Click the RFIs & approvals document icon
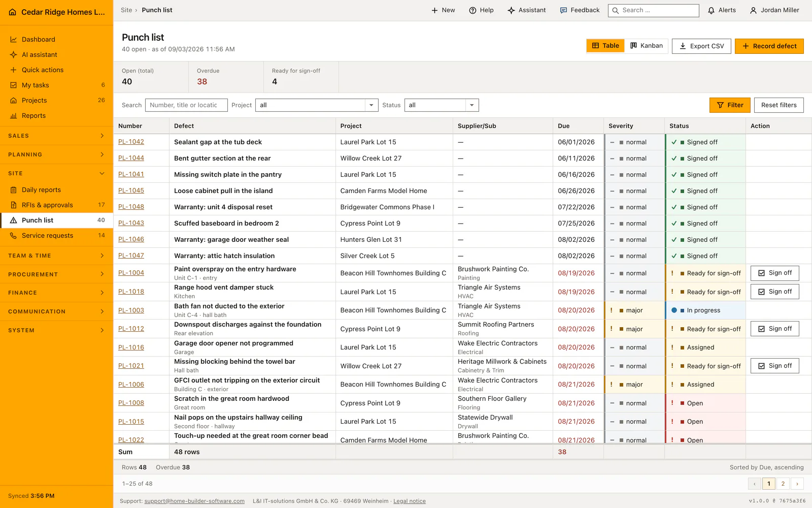The height and width of the screenshot is (508, 812). click(x=14, y=205)
